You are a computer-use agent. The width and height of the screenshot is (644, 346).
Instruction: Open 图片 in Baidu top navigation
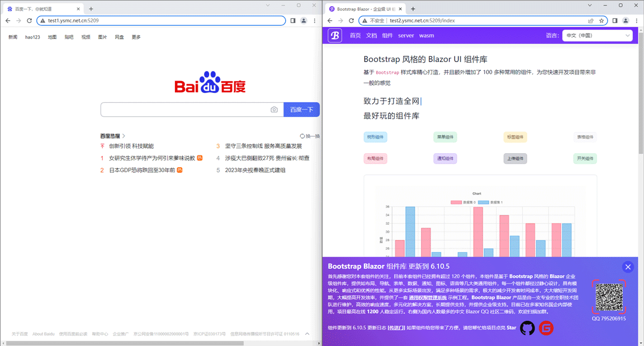102,37
